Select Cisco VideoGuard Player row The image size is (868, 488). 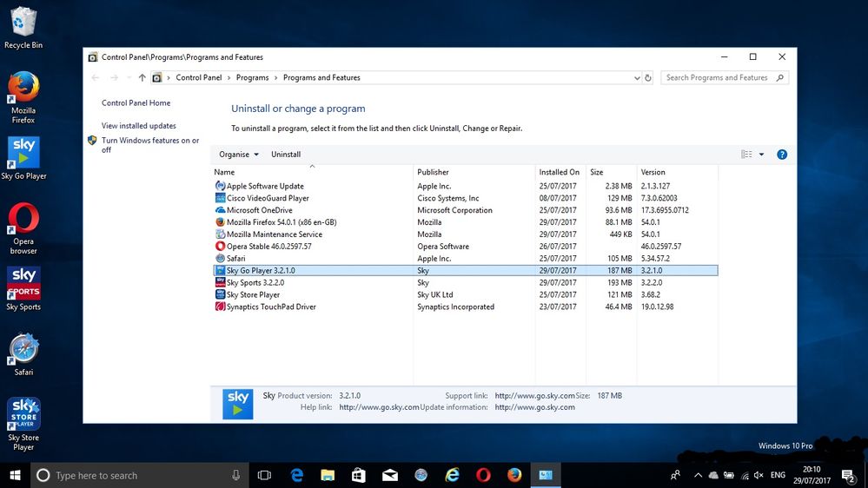466,198
